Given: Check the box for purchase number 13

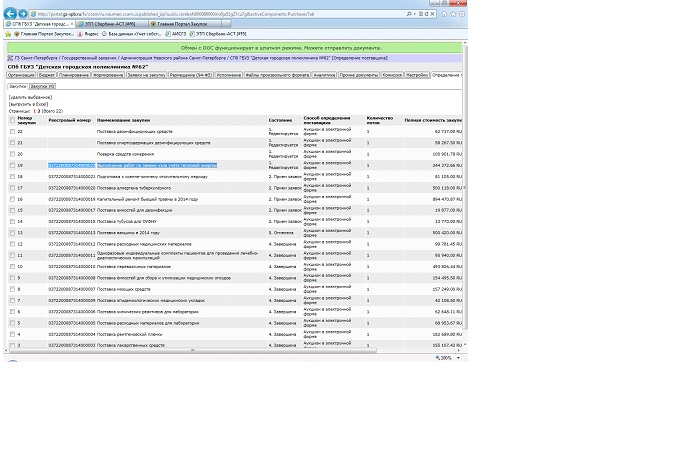Looking at the screenshot, I should point(12,233).
